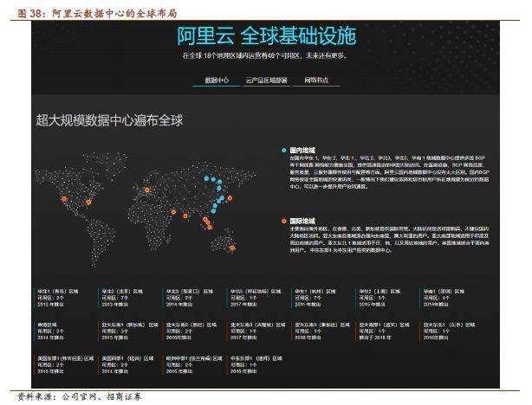Click the blue bullet beside 国内地域

point(283,150)
